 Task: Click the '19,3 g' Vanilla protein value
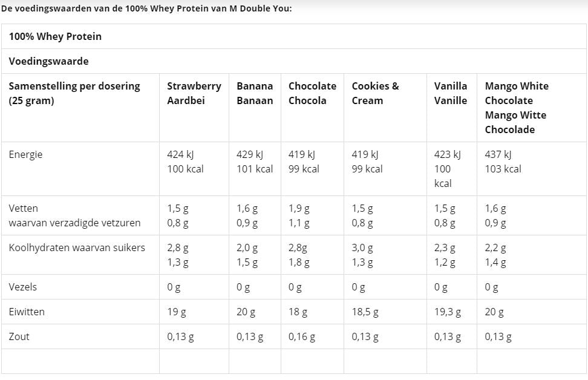pyautogui.click(x=447, y=312)
